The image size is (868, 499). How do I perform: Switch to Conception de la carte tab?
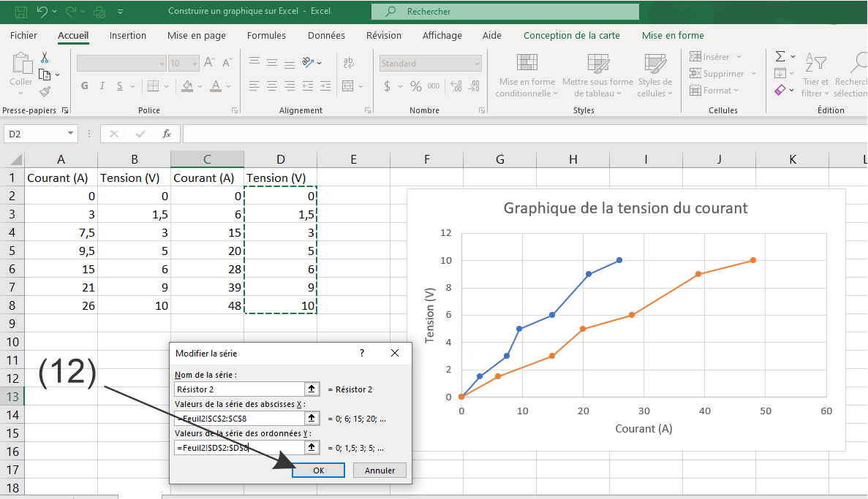pos(571,35)
